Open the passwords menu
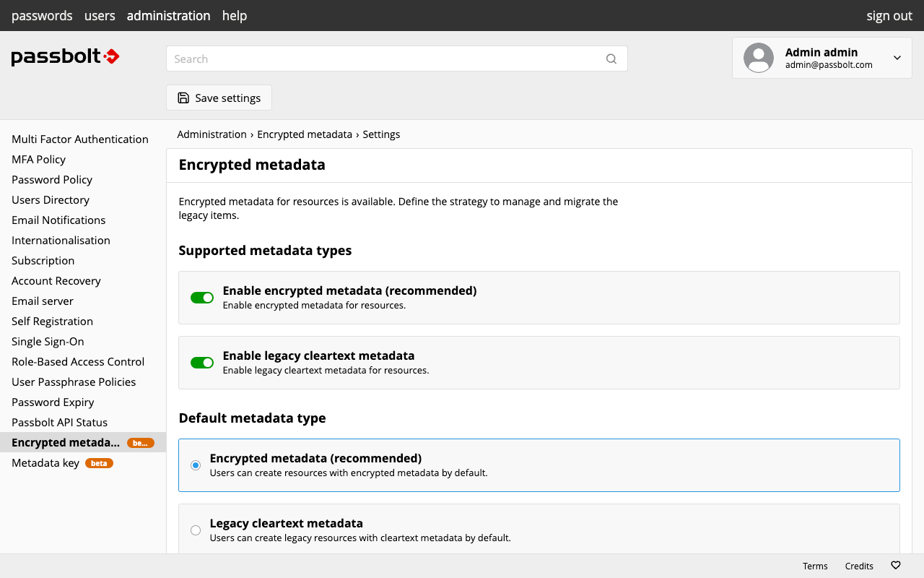The image size is (924, 578). tap(42, 16)
